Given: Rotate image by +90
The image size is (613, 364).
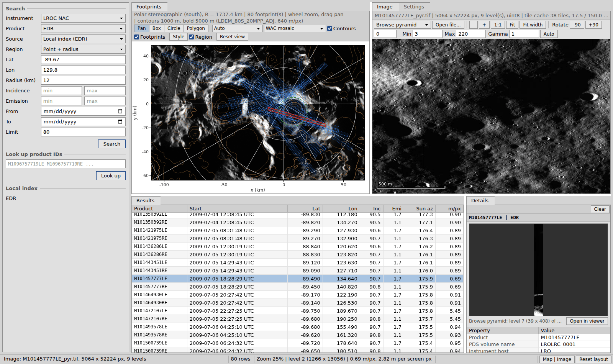Looking at the screenshot, I should click(x=593, y=25).
